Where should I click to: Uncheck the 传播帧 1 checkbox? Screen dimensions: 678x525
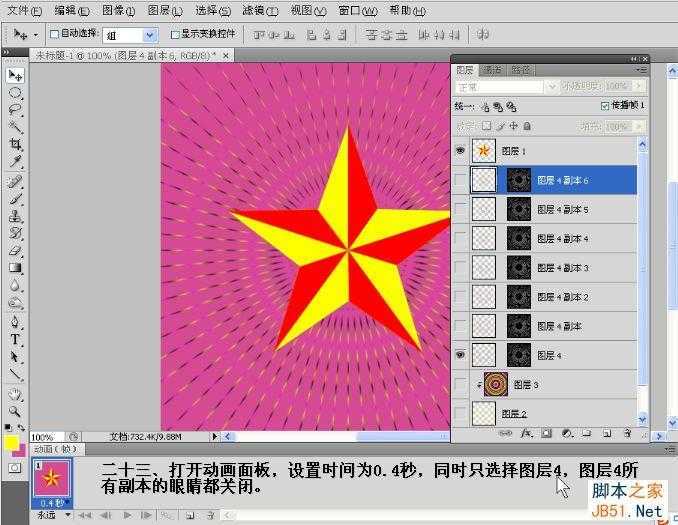pos(605,106)
